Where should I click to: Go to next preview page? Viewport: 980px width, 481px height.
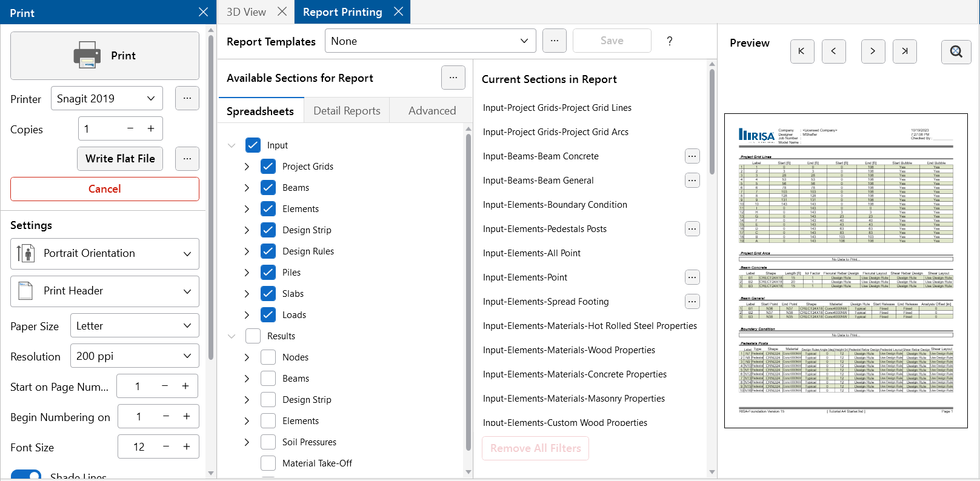coord(873,51)
